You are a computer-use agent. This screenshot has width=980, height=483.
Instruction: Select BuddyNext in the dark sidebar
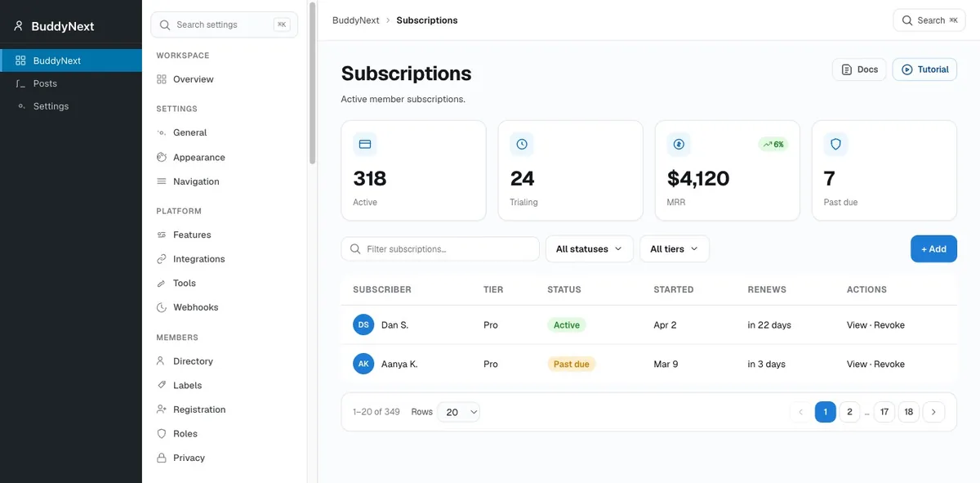tap(71, 60)
